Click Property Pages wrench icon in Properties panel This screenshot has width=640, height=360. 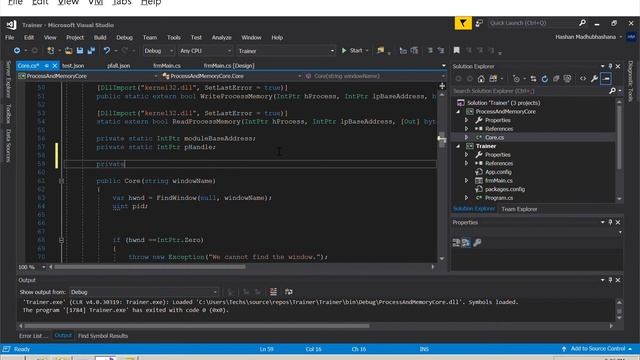click(x=477, y=243)
